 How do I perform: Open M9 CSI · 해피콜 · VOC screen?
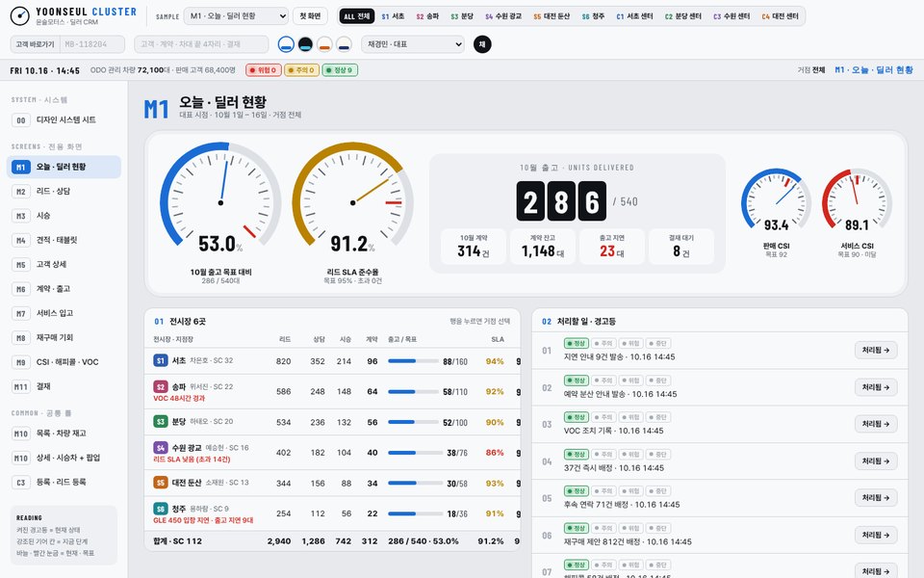point(64,362)
